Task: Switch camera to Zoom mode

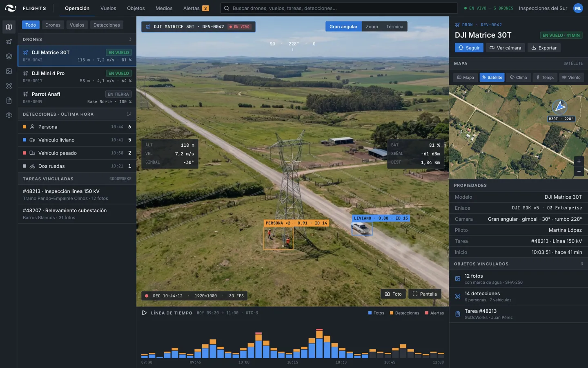Action: (x=372, y=27)
